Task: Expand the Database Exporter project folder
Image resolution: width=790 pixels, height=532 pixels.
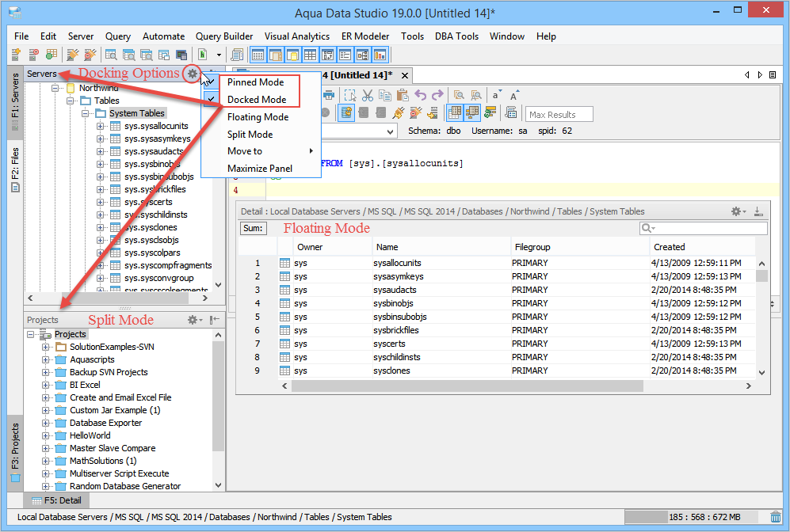Action: pyautogui.click(x=46, y=423)
